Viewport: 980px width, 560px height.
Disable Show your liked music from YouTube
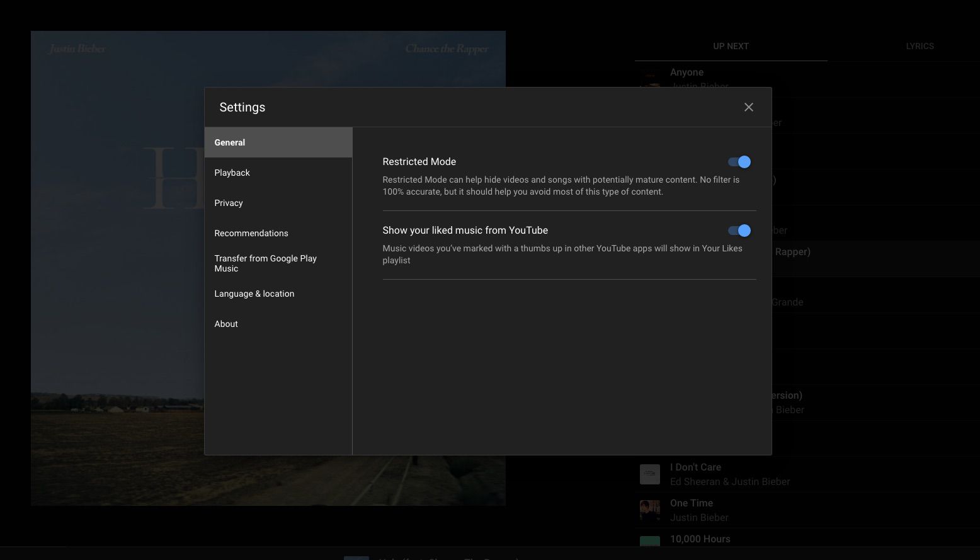point(739,231)
